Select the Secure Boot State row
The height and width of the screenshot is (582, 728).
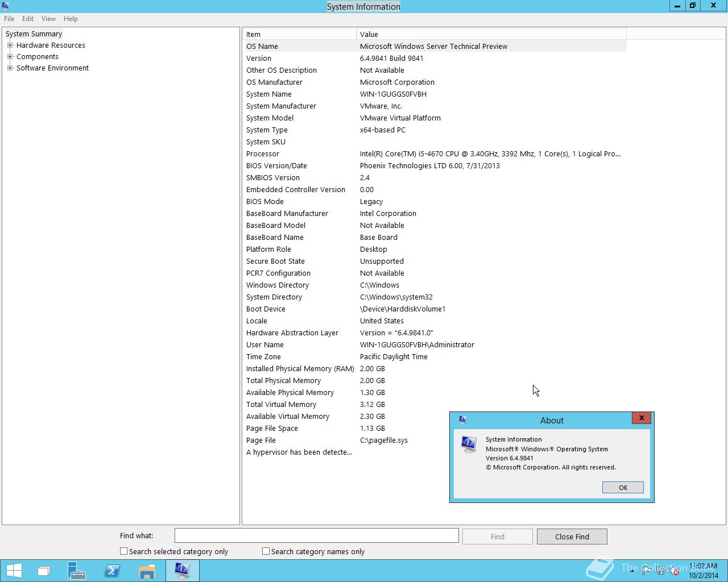point(435,261)
